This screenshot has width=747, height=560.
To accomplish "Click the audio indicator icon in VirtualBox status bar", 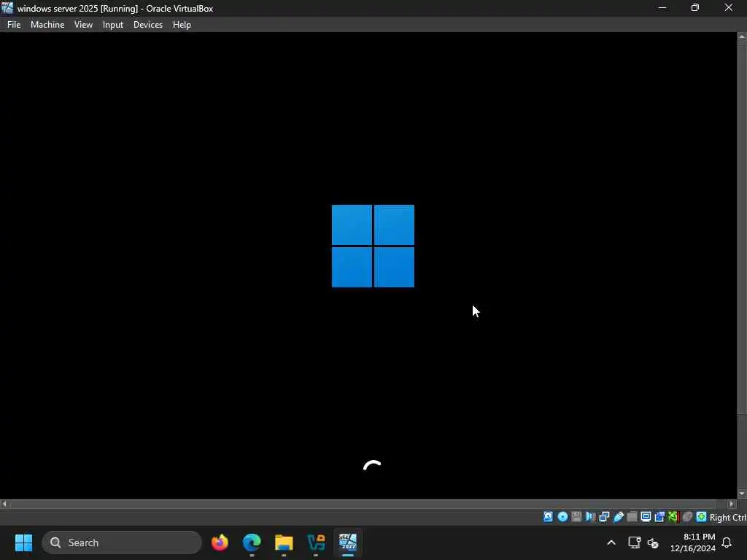I will click(x=590, y=517).
